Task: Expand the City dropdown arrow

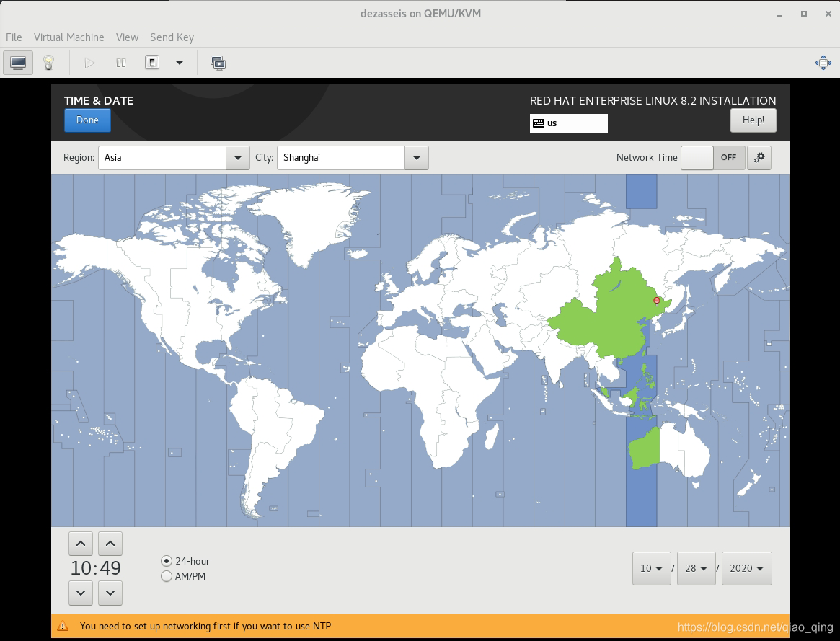Action: pyautogui.click(x=417, y=158)
